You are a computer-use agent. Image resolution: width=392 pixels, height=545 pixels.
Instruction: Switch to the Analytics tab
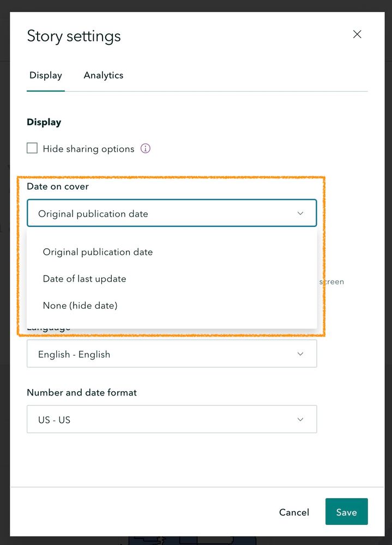104,75
